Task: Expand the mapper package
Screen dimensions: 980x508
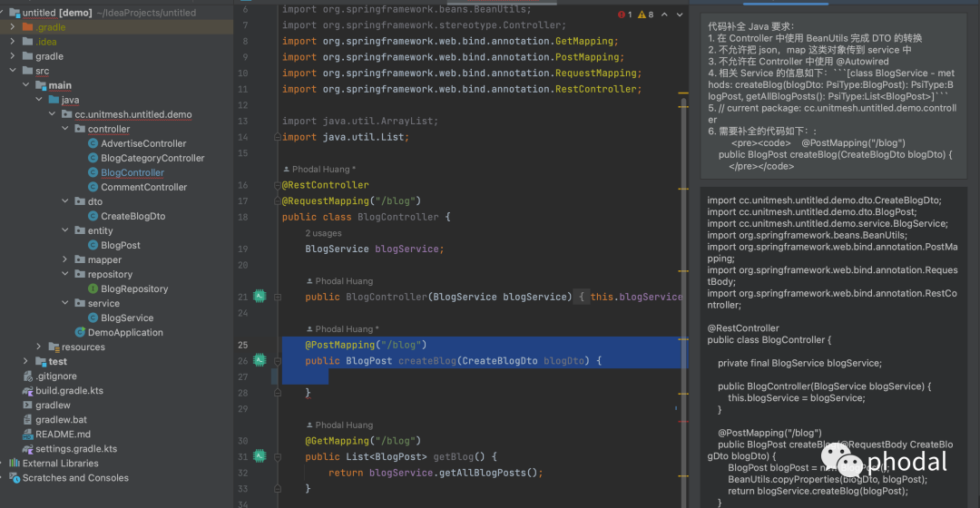Action: point(65,259)
